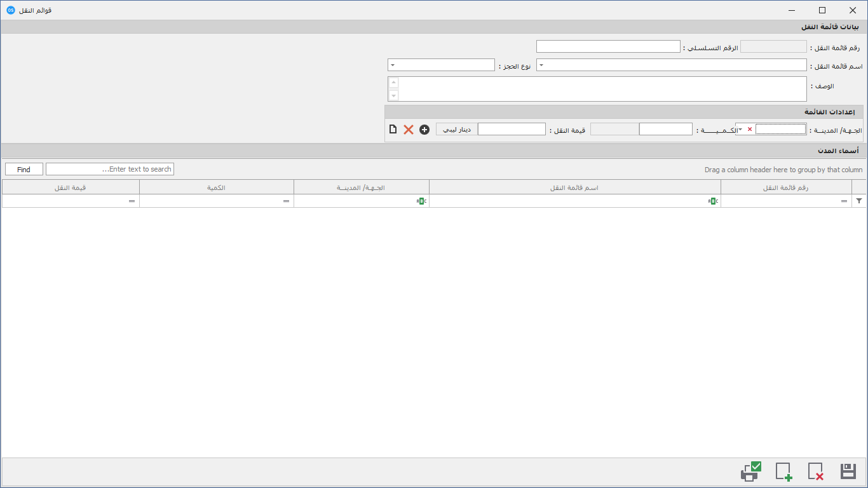
Task: Click the search text box in grid
Action: click(110, 169)
